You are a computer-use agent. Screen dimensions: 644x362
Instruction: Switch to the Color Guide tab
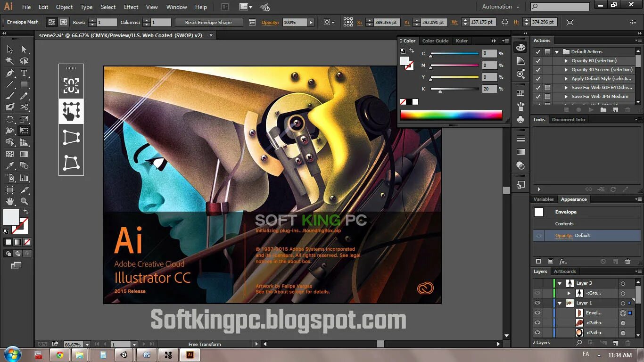pos(435,41)
